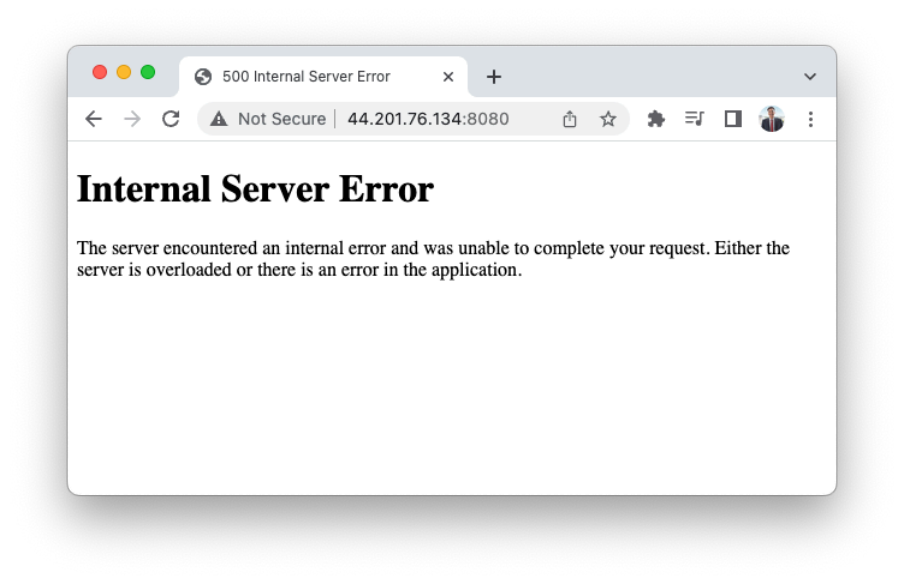Select the 500 Internal Server Error tab
Image resolution: width=903 pixels, height=583 pixels.
322,77
